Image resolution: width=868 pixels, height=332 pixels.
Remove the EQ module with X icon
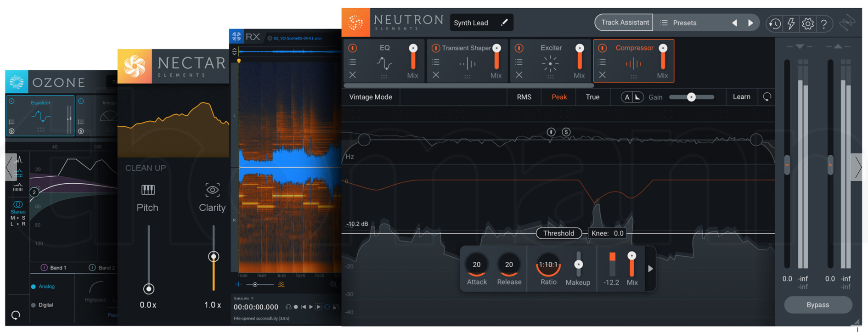click(x=352, y=75)
